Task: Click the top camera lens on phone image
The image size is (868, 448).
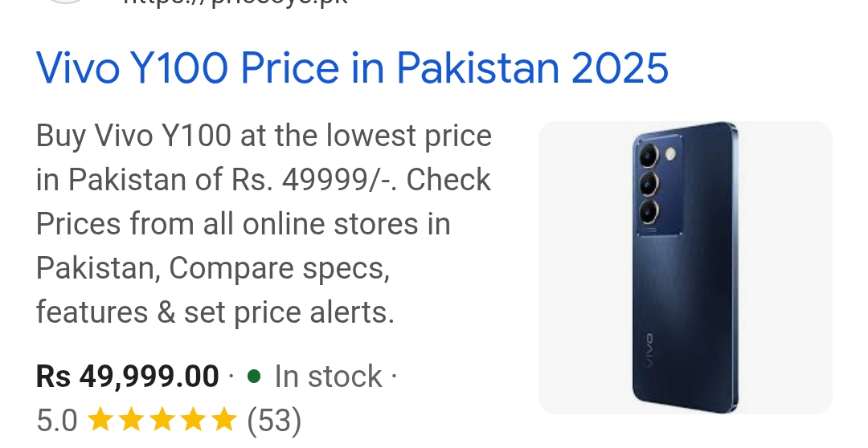Action: coord(649,156)
